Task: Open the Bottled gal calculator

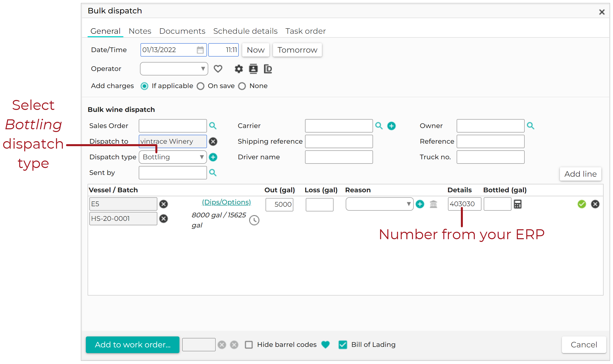Action: tap(517, 204)
